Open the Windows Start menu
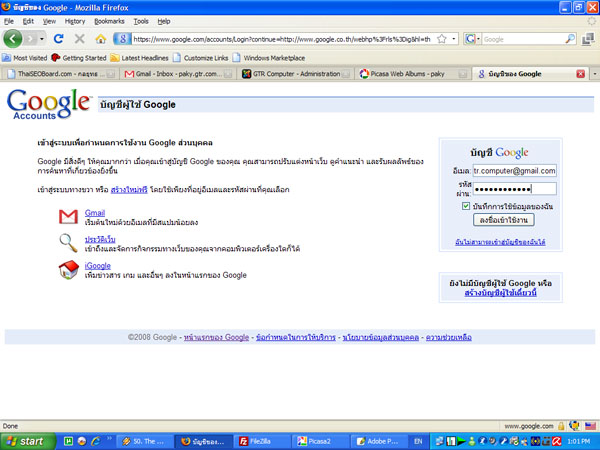Viewport: 600px width, 450px height. coord(27,442)
